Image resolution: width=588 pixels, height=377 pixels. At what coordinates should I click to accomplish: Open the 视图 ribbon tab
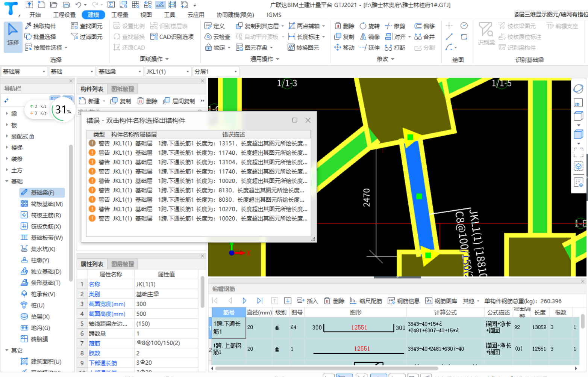146,15
